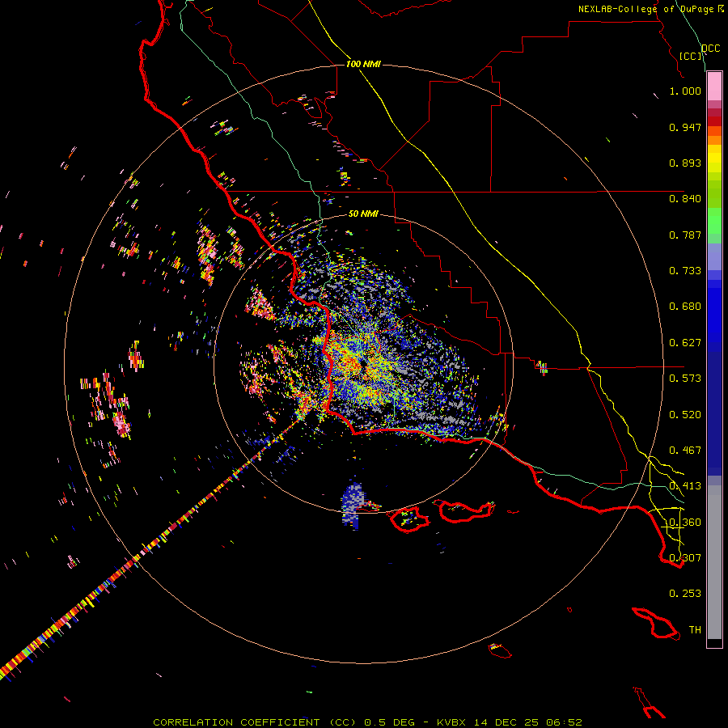Click the "0.893" scale label
The width and height of the screenshot is (728, 728).
click(685, 163)
